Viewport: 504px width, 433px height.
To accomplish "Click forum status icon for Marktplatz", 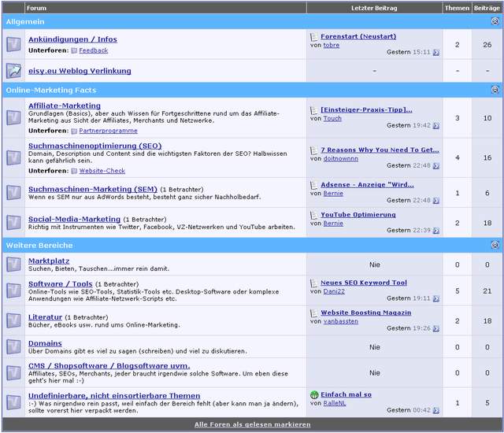I will click(13, 265).
